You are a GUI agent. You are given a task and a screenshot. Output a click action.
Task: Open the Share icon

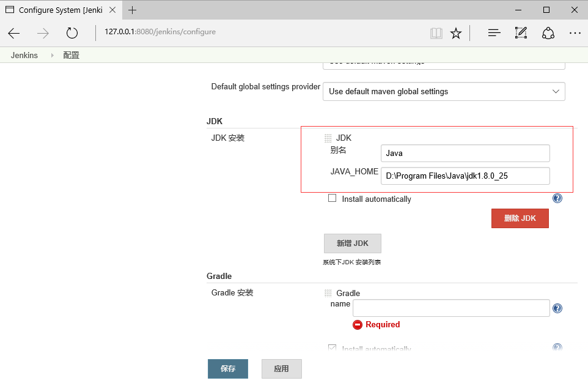[548, 33]
